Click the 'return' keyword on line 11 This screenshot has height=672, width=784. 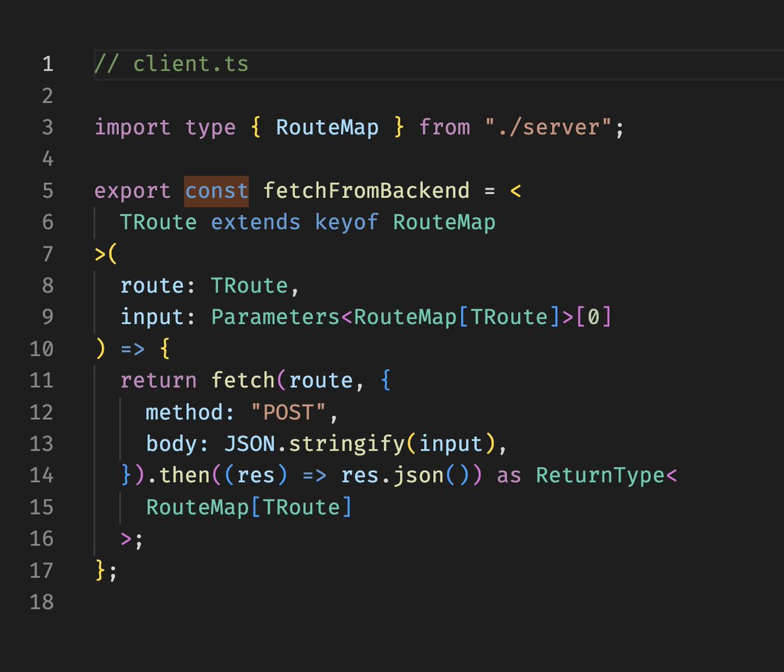[159, 380]
